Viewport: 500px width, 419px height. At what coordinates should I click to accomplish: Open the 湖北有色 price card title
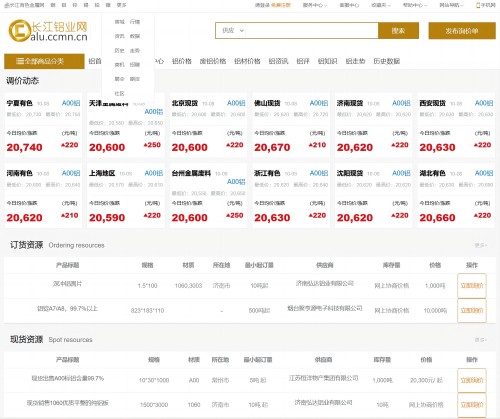[x=432, y=173]
